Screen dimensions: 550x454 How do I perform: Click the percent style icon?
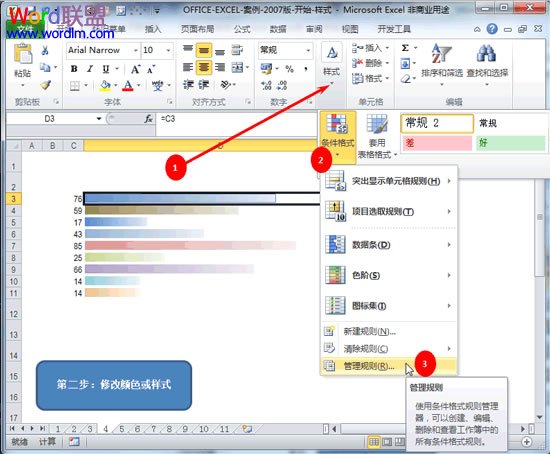(289, 69)
